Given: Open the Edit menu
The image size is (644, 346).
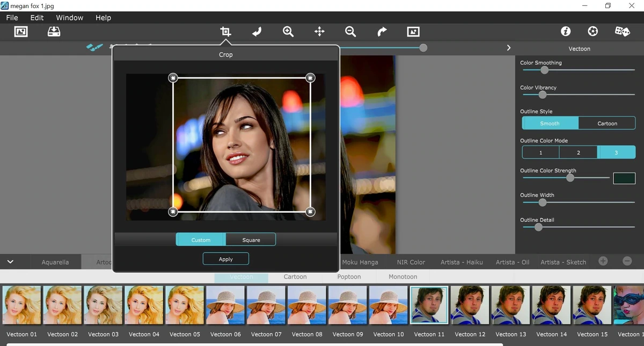Looking at the screenshot, I should tap(37, 17).
